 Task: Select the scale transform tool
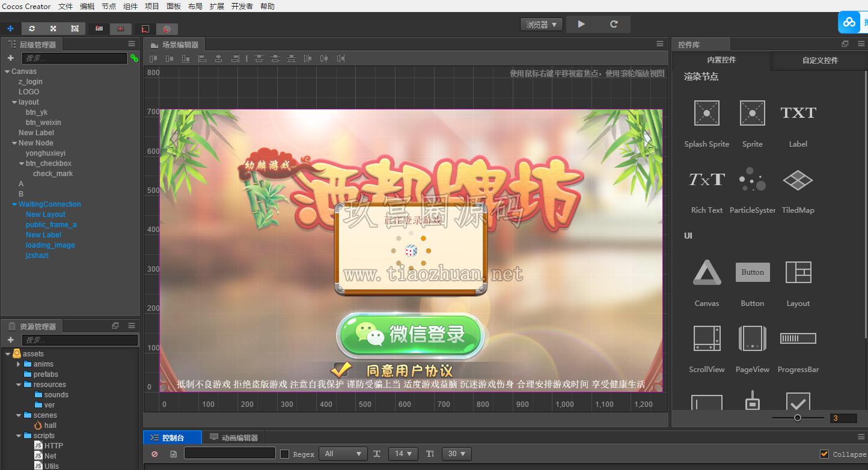[x=53, y=28]
